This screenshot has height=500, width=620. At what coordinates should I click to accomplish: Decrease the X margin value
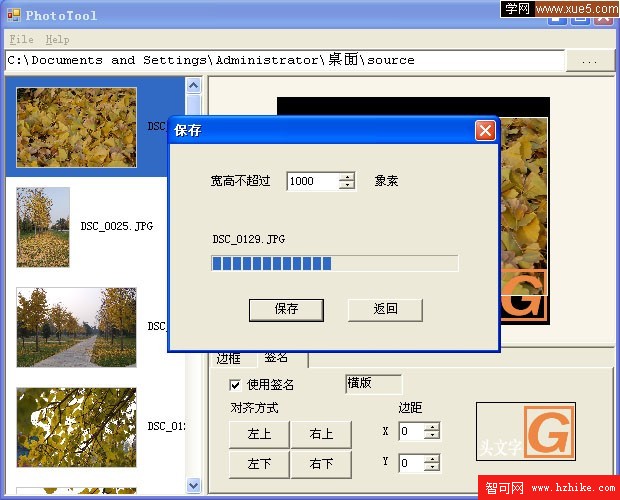click(x=432, y=435)
